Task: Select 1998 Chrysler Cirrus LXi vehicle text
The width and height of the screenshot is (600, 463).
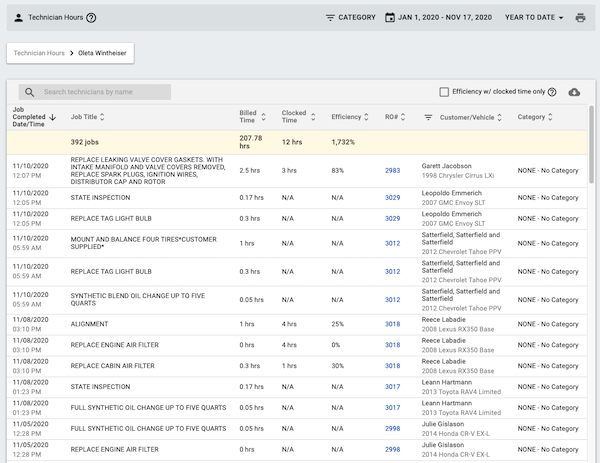Action: pos(458,176)
